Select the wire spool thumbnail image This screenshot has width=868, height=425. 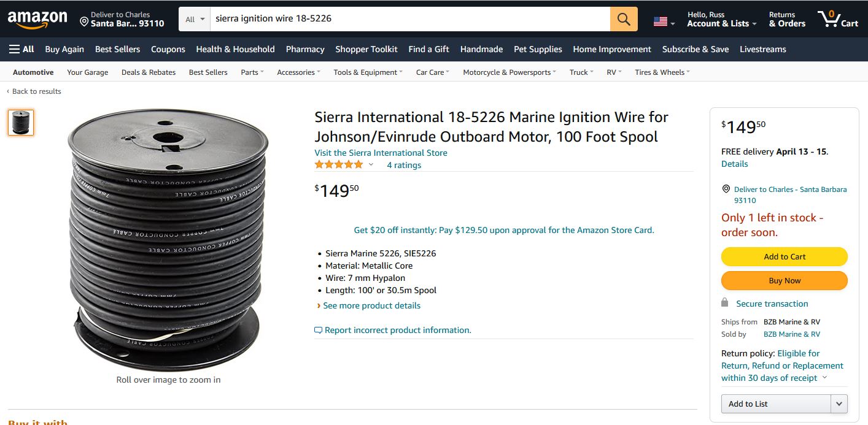[21, 123]
